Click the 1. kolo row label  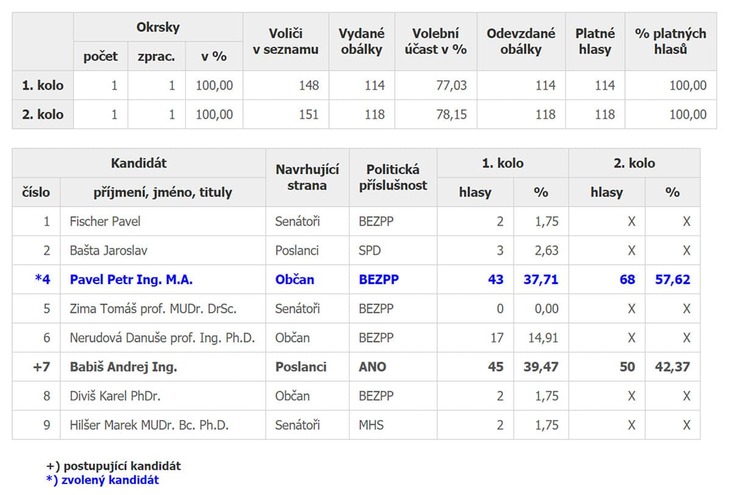43,85
